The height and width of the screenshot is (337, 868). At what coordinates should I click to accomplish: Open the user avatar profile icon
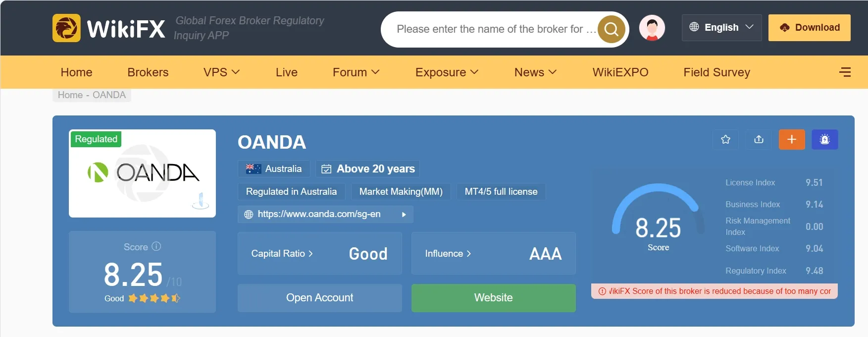pyautogui.click(x=652, y=28)
